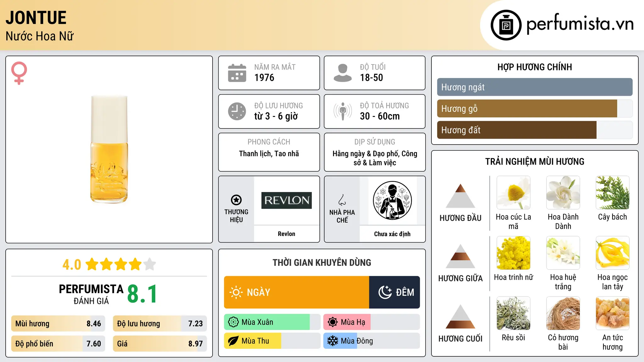Click the calendar icon beside release year

(237, 73)
